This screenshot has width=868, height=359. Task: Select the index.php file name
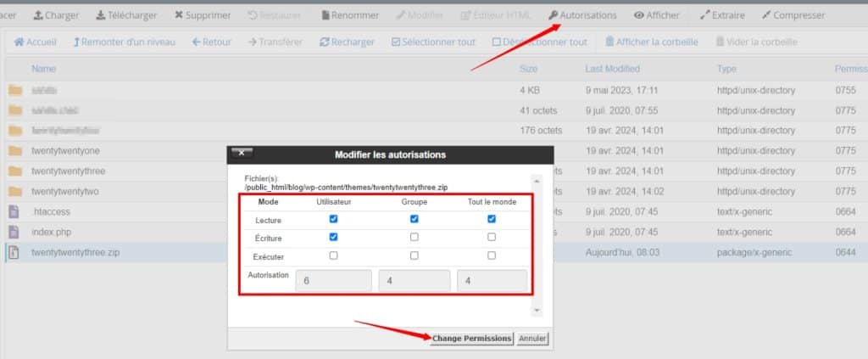click(52, 232)
